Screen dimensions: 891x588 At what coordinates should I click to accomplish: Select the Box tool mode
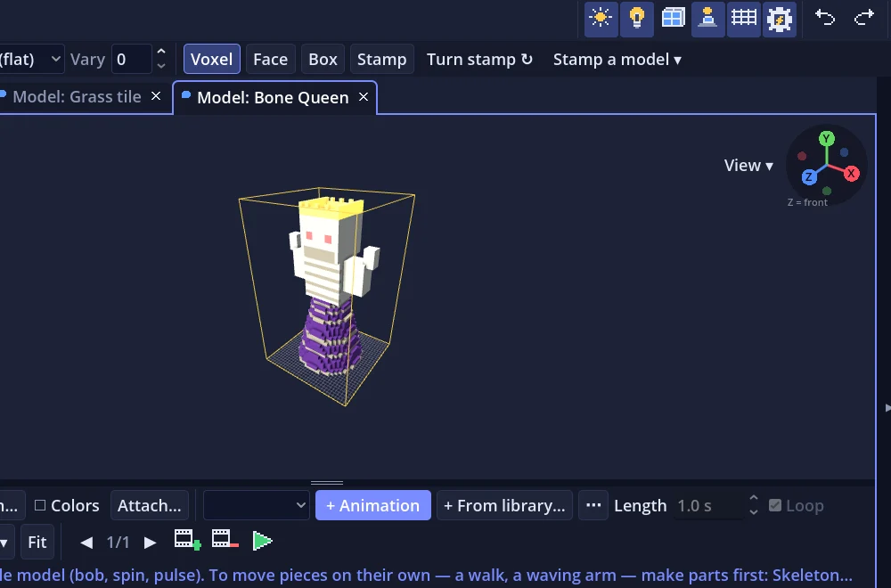pos(323,59)
